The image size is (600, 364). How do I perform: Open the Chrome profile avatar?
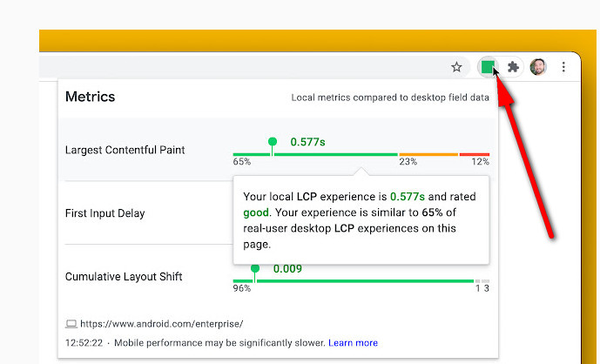coord(538,67)
